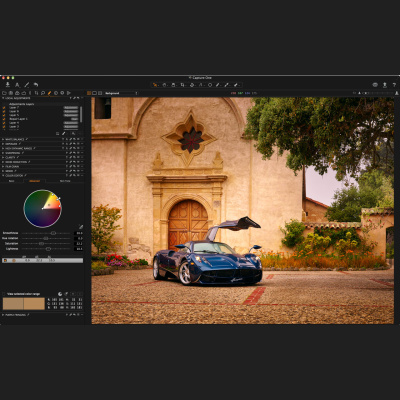Toggle the Repair Layer 1 checkbox
The height and width of the screenshot is (400, 400).
tap(4, 119)
